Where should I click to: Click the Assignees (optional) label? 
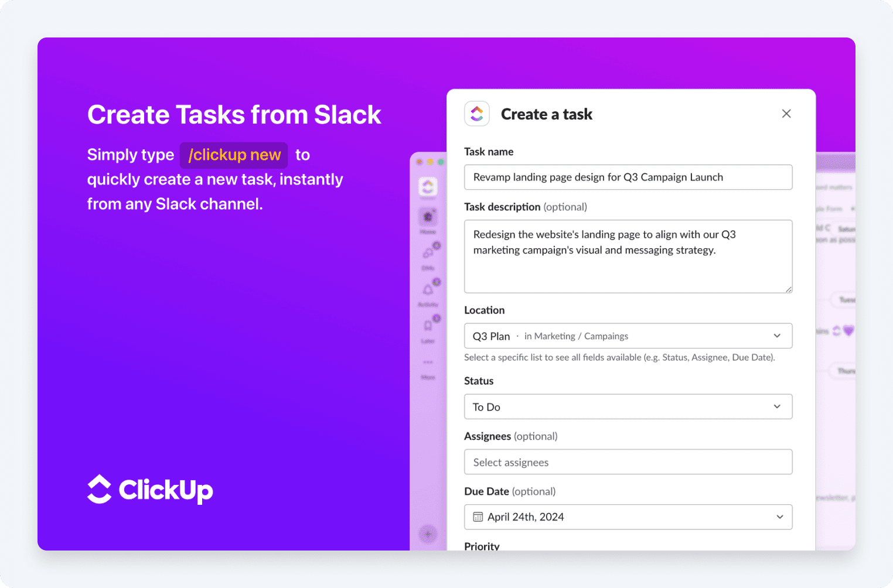[511, 436]
